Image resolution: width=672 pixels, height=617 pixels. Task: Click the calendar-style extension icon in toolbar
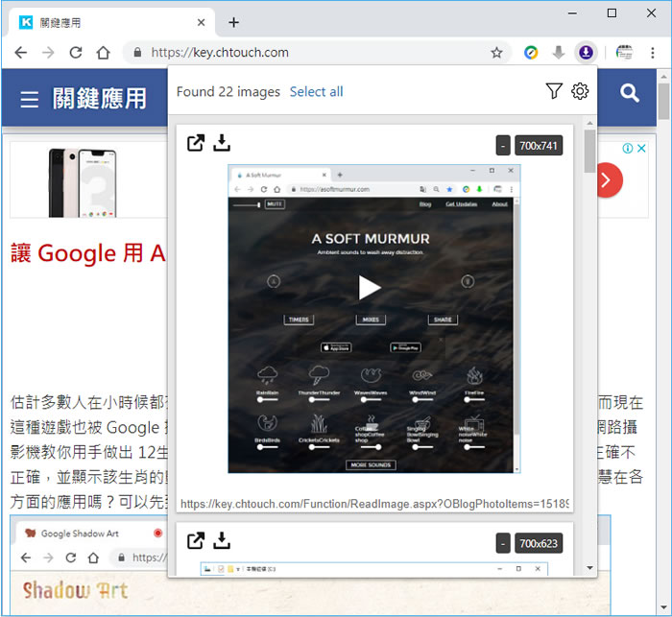pyautogui.click(x=624, y=53)
